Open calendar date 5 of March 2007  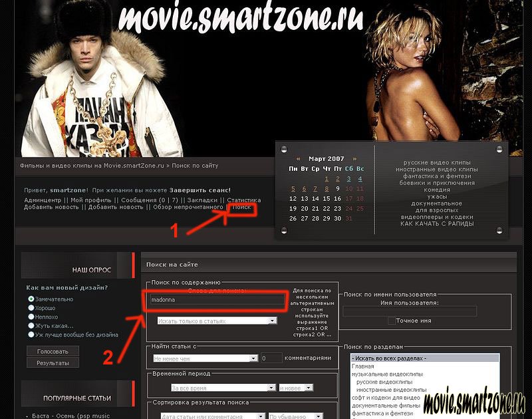[293, 189]
